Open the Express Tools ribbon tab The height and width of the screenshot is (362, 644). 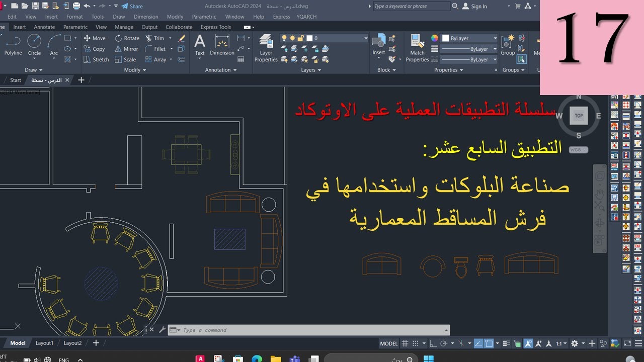tap(216, 27)
